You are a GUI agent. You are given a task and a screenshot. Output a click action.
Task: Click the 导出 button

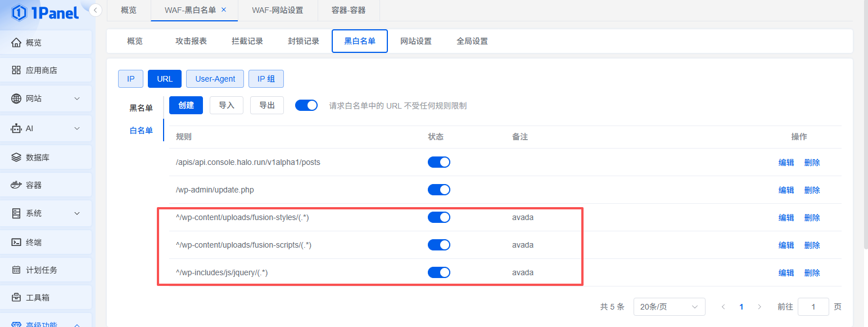coord(266,105)
